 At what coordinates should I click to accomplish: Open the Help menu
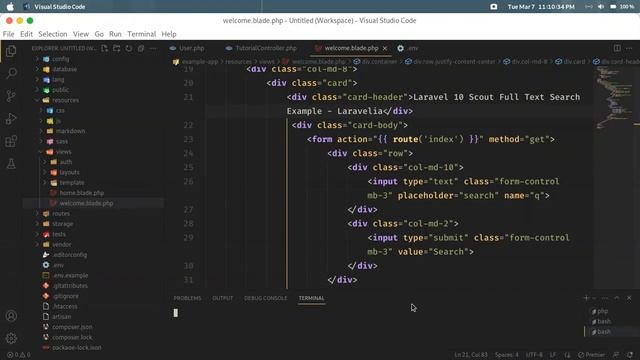pyautogui.click(x=169, y=34)
